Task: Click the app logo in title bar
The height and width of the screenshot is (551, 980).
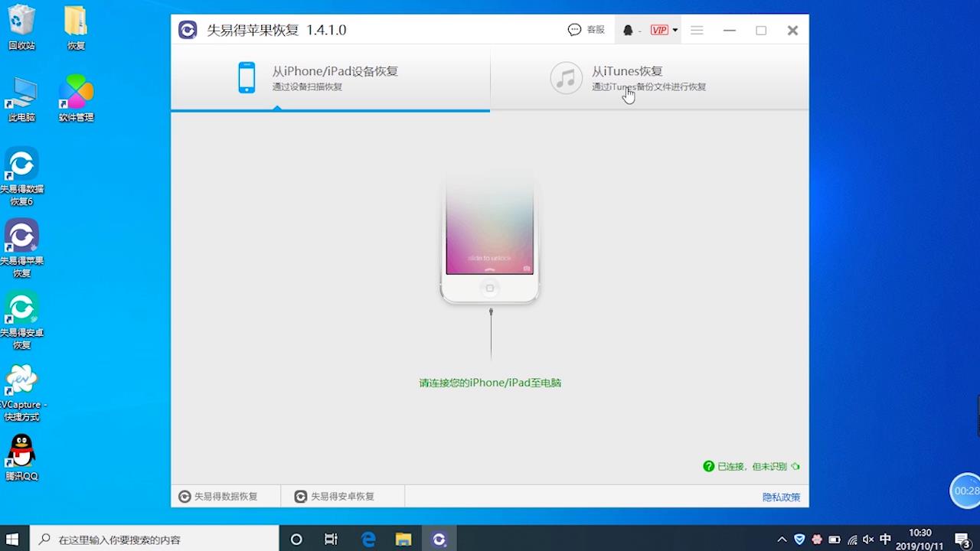Action: tap(188, 30)
